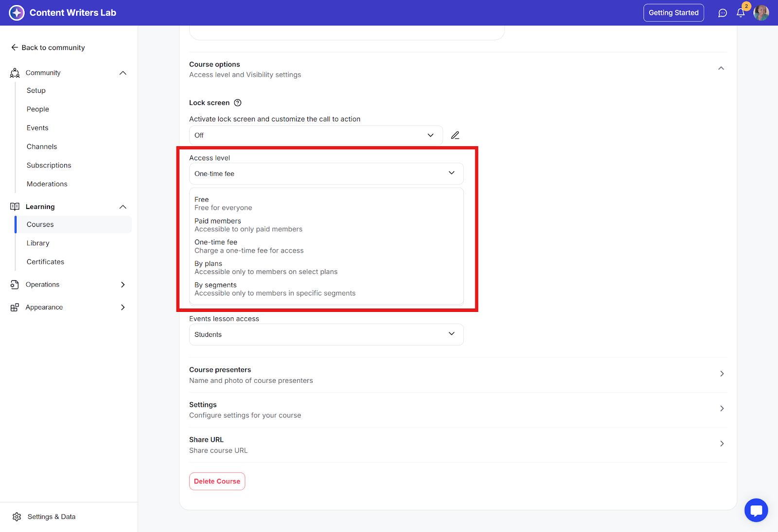
Task: Click the Settings section heading
Action: point(203,405)
